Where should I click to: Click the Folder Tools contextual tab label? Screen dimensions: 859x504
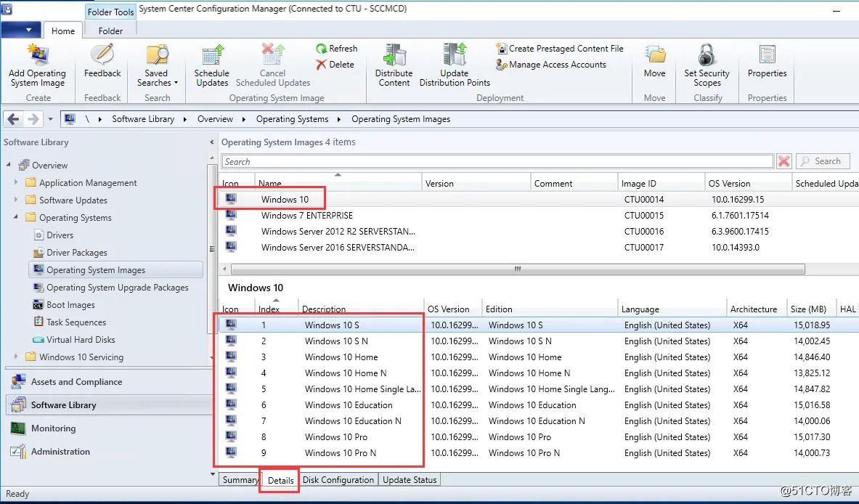click(x=110, y=12)
